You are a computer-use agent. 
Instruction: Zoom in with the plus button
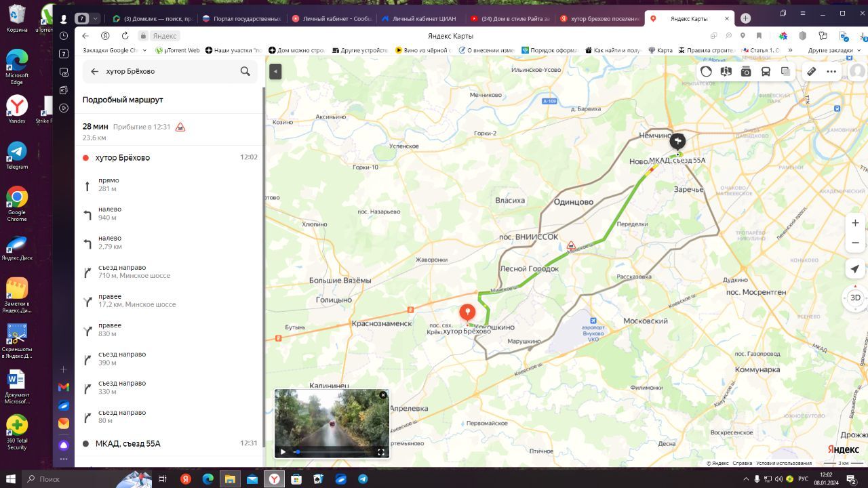855,223
